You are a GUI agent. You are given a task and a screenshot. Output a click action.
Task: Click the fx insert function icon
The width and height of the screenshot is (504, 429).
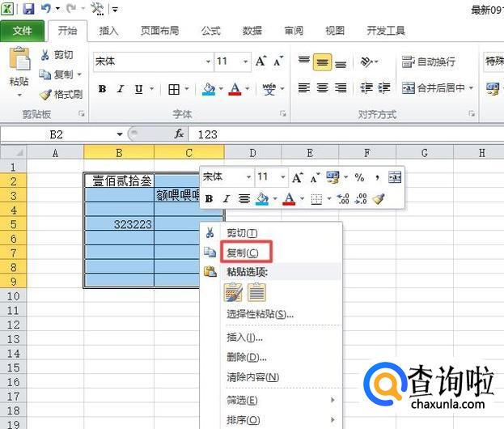pyautogui.click(x=179, y=134)
